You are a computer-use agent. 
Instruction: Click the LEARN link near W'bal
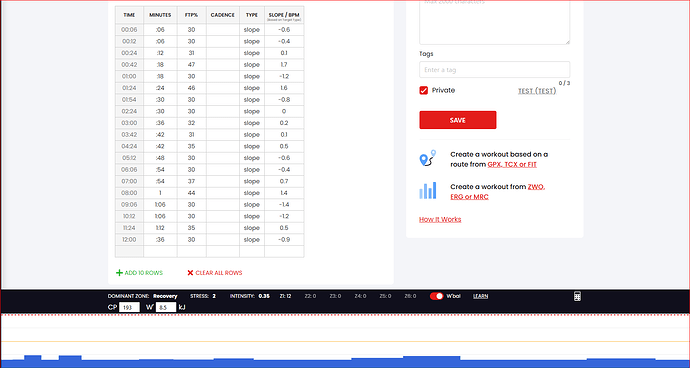(x=481, y=296)
